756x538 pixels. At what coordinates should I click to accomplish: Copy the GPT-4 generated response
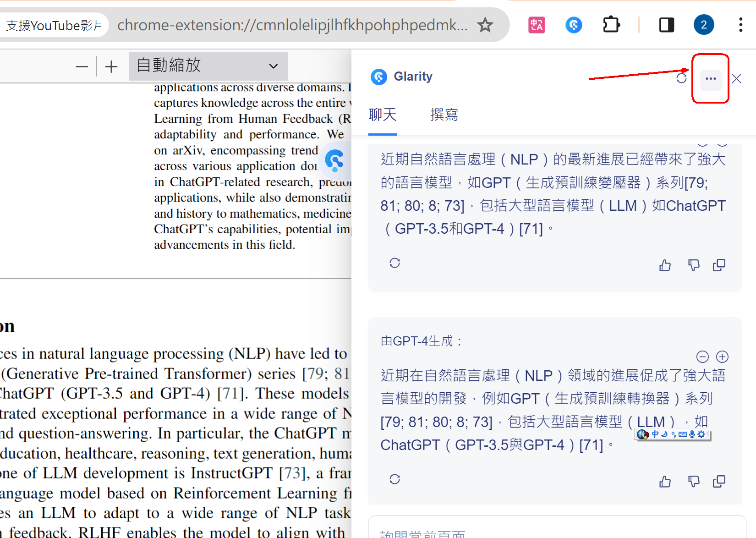click(719, 481)
